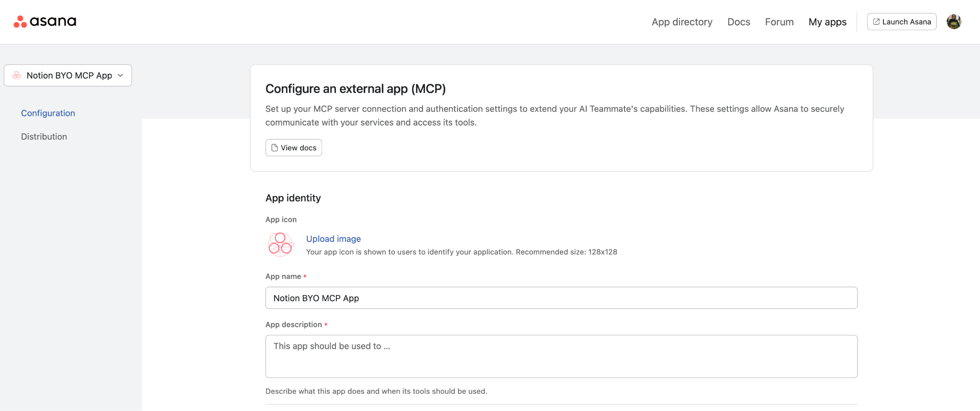Image resolution: width=980 pixels, height=411 pixels.
Task: Click the Notion BYO MCP App selector icon
Action: 17,75
